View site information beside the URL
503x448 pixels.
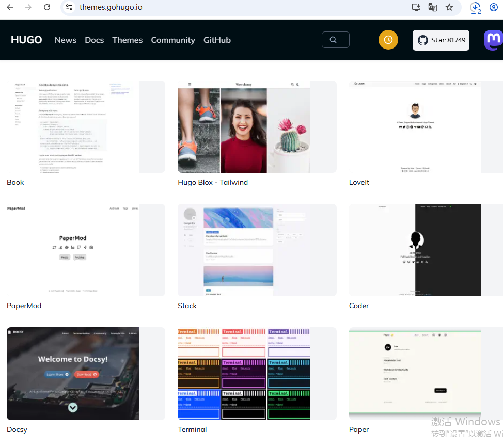69,7
